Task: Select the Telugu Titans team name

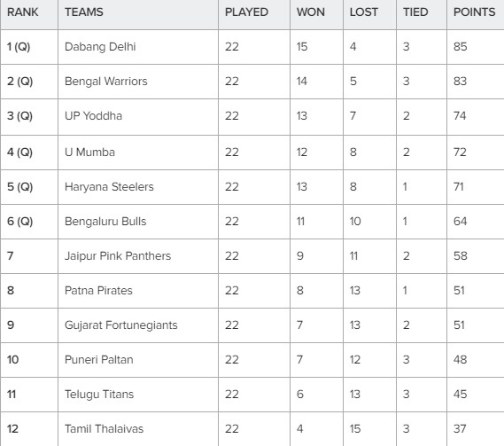Action: point(99,395)
